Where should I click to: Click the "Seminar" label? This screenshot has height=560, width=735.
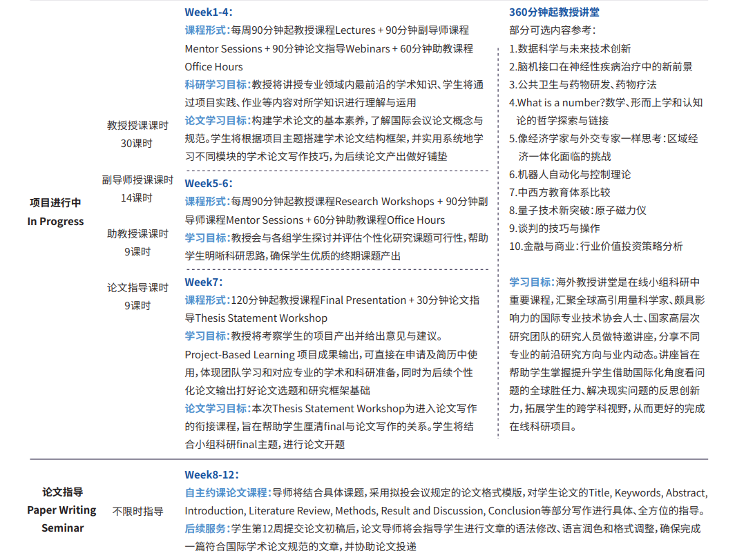(x=62, y=528)
